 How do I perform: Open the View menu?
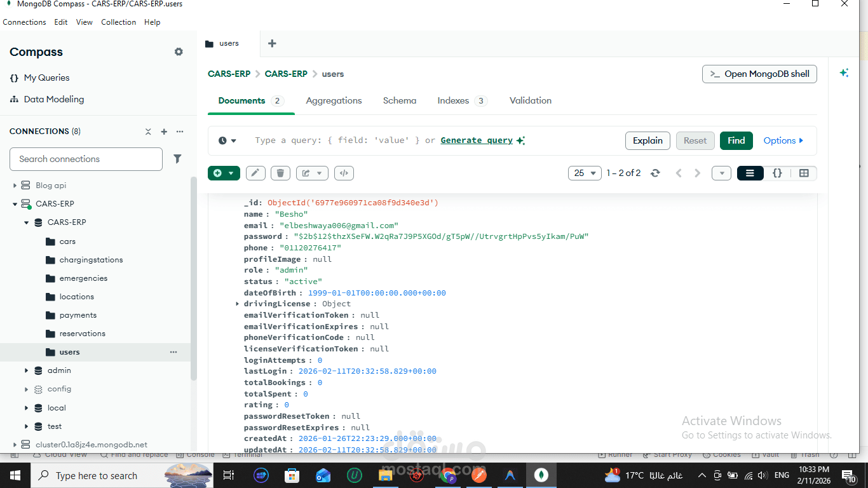pos(85,22)
